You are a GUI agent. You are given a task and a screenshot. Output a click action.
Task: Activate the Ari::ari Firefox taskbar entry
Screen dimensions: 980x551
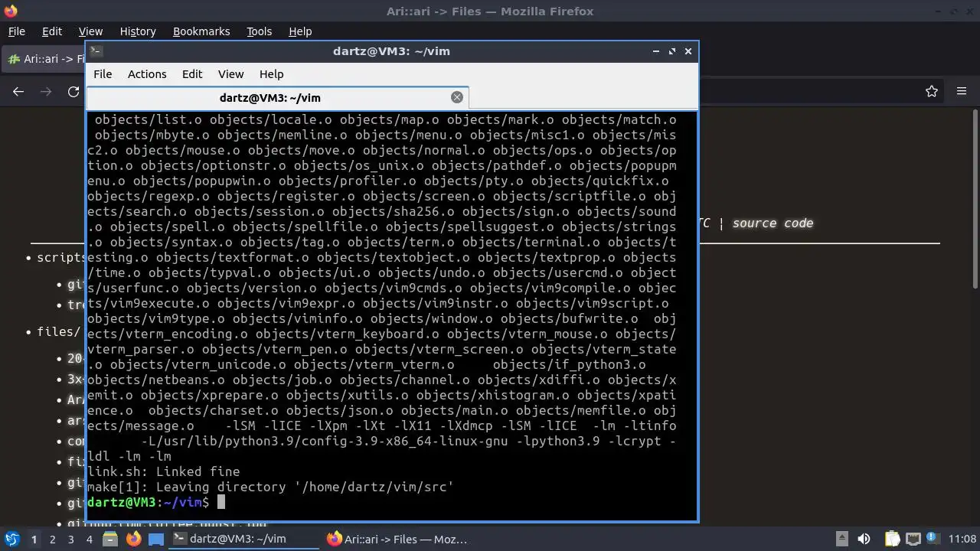tap(397, 539)
